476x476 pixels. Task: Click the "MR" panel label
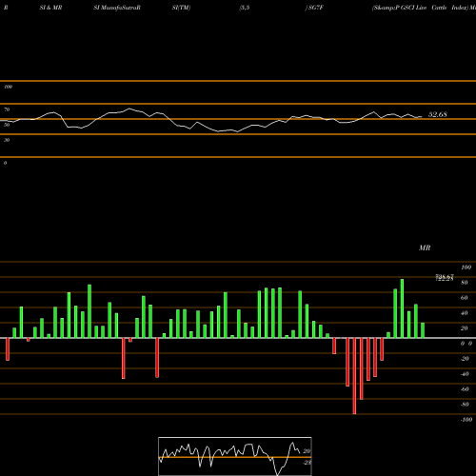coord(425,248)
